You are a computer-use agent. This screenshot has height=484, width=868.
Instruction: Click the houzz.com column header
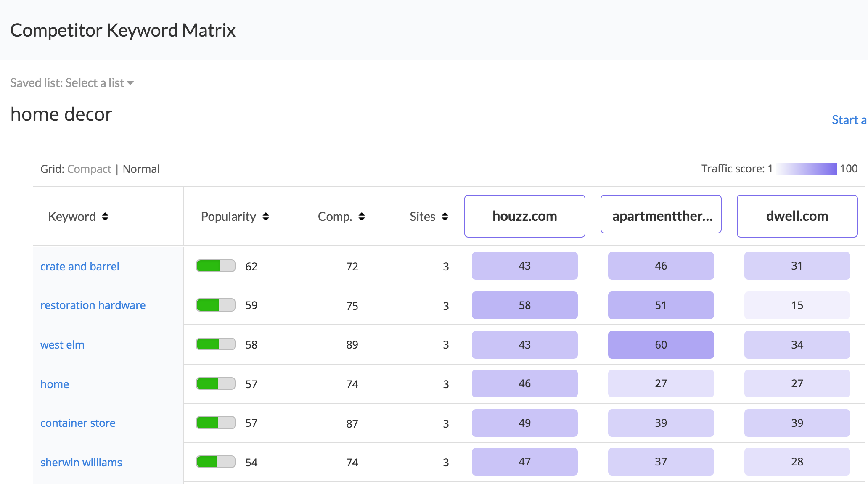[x=525, y=216]
